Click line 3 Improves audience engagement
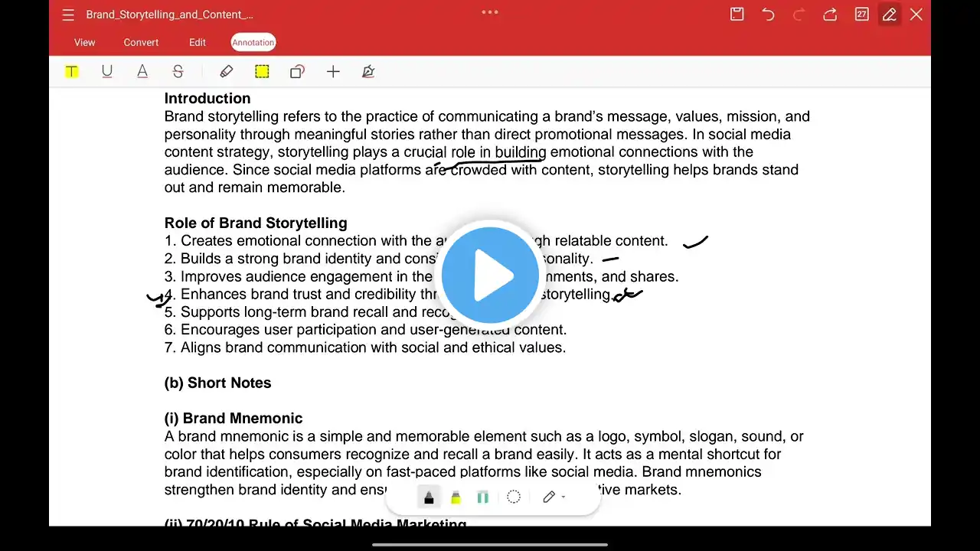The image size is (980, 551). click(422, 276)
